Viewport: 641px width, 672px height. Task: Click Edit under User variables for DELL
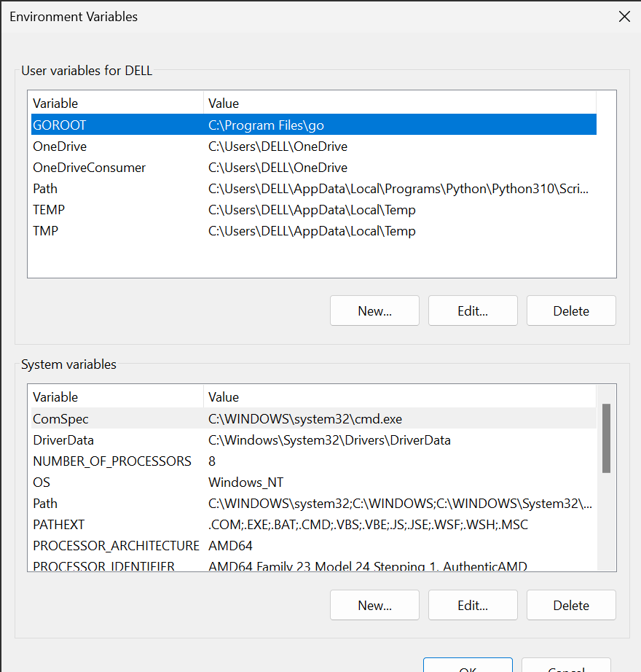(473, 310)
